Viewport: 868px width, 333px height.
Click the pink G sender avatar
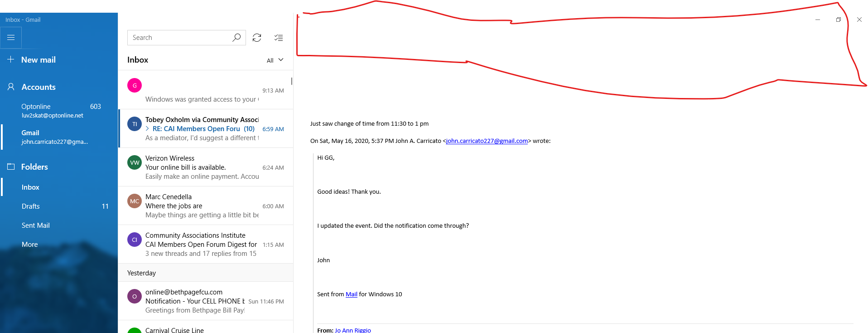[135, 85]
